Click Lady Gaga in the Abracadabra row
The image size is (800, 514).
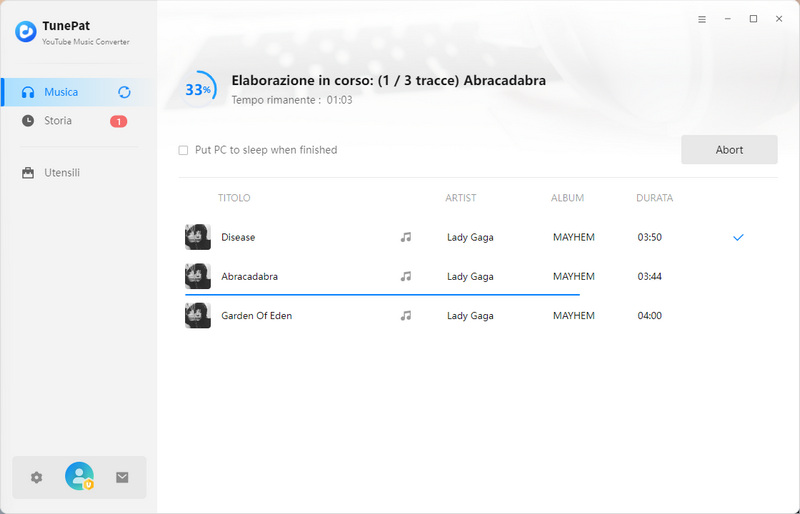pos(470,277)
